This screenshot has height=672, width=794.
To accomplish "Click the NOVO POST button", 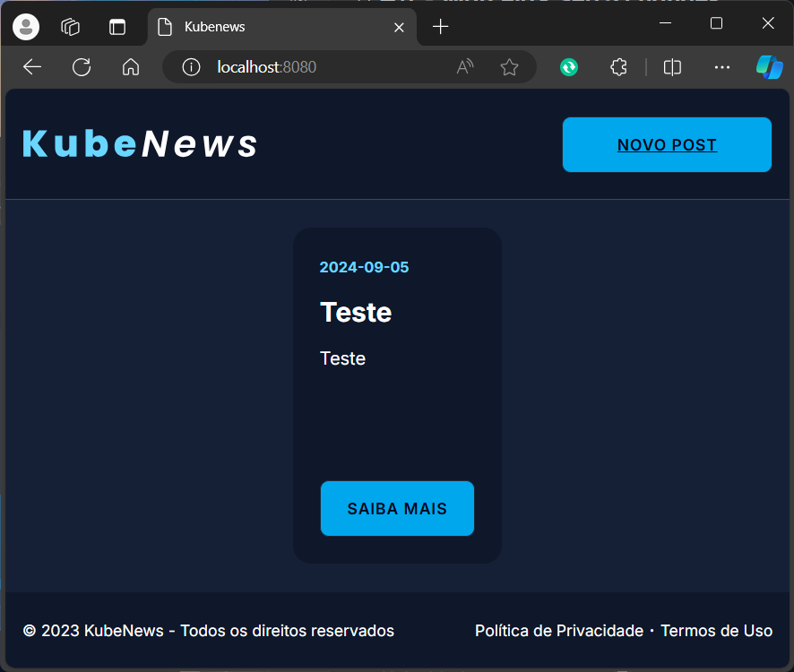I will click(667, 145).
